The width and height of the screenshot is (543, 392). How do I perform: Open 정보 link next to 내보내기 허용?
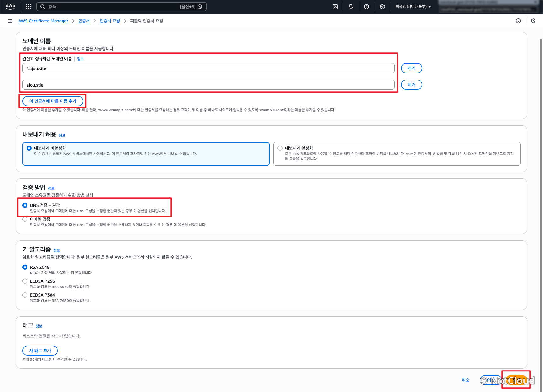coord(62,136)
